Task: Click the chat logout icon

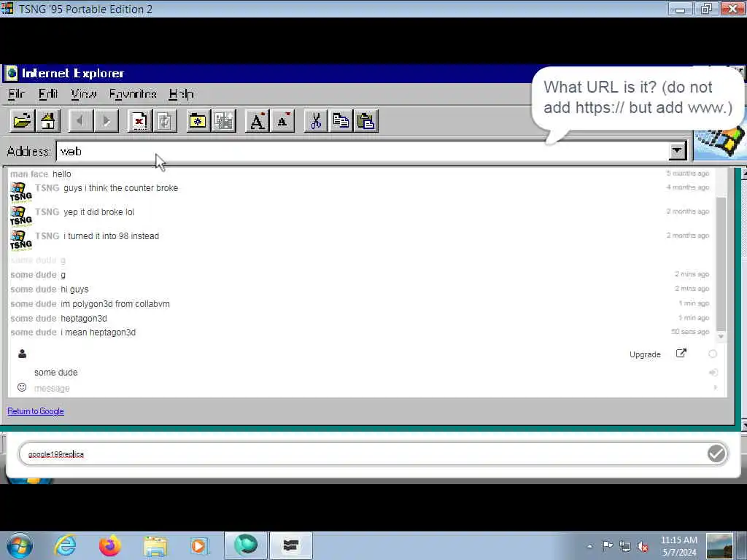Action: coord(713,373)
